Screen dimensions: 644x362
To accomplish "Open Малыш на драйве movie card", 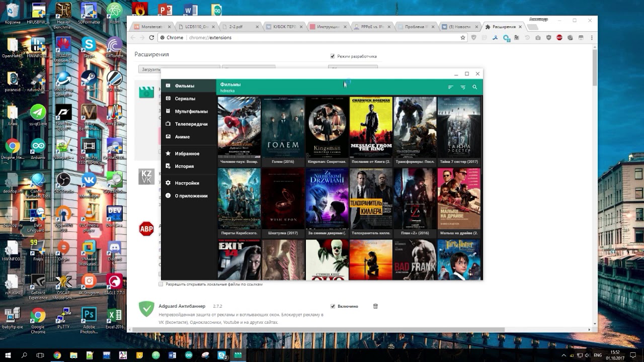I will point(459,202).
